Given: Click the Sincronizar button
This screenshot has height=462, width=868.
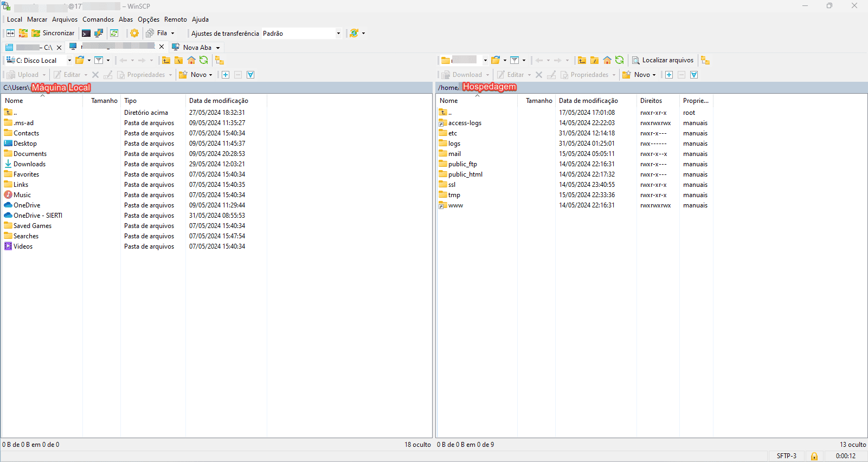Looking at the screenshot, I should tap(53, 33).
